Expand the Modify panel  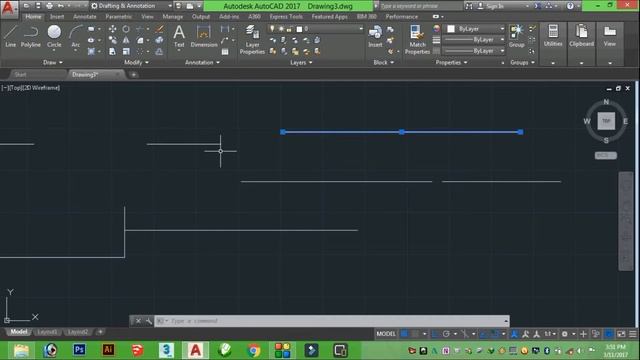pyautogui.click(x=136, y=62)
